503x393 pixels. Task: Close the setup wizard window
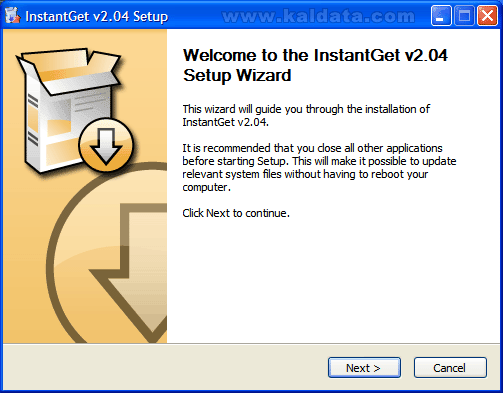click(x=487, y=15)
